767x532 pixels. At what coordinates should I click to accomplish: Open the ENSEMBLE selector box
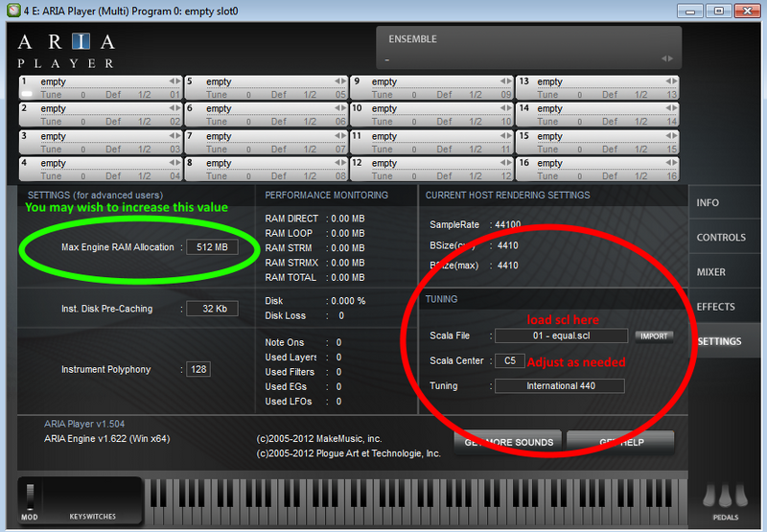[529, 48]
